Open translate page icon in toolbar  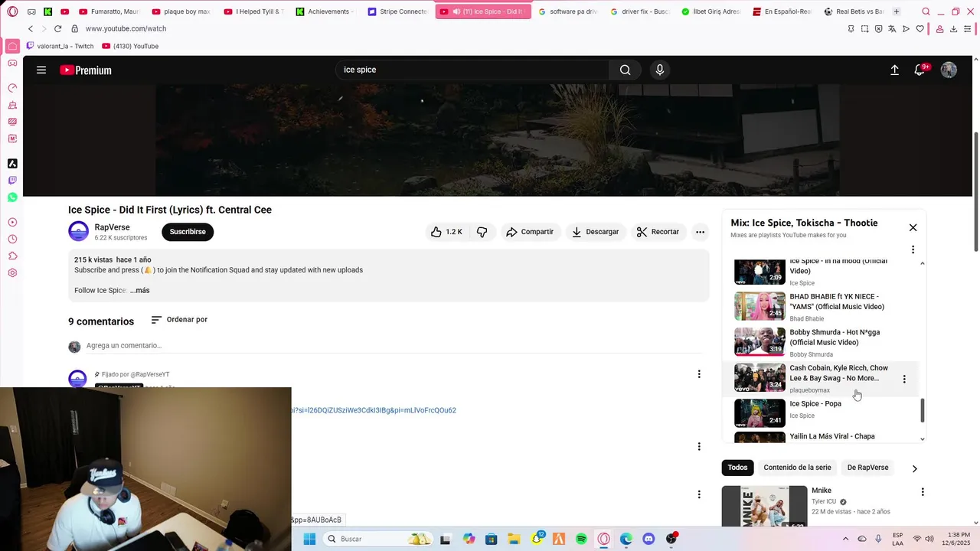(892, 28)
